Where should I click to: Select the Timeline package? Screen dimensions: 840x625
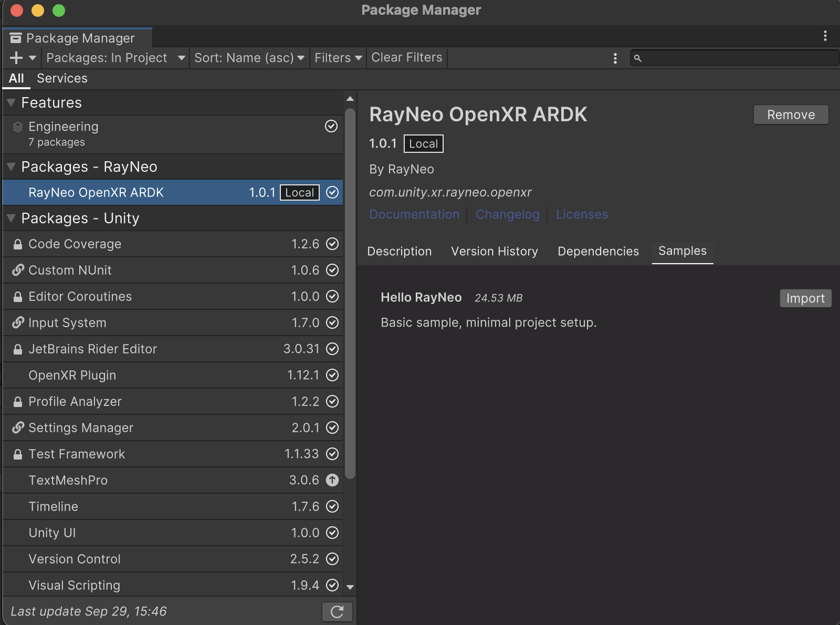[173, 506]
